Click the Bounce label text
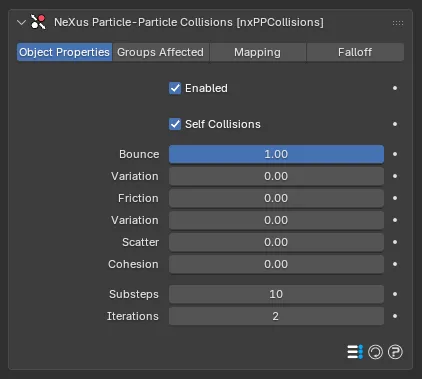The width and height of the screenshot is (422, 379). [x=139, y=154]
